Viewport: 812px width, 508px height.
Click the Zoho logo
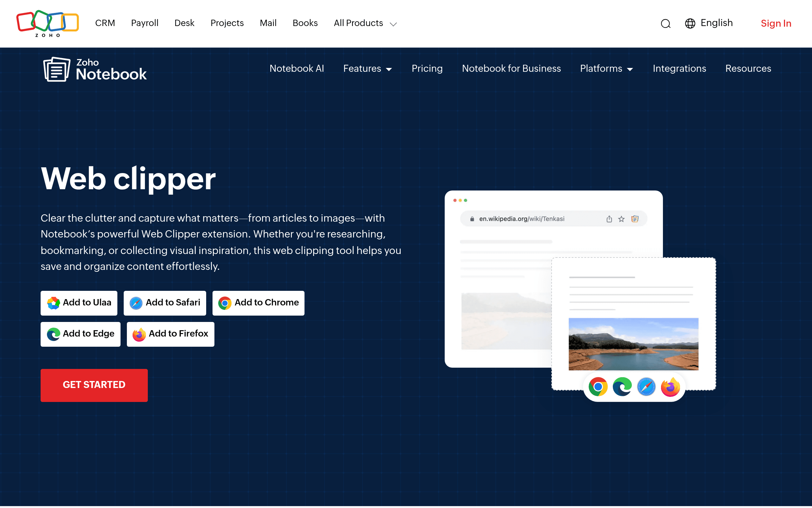(48, 23)
